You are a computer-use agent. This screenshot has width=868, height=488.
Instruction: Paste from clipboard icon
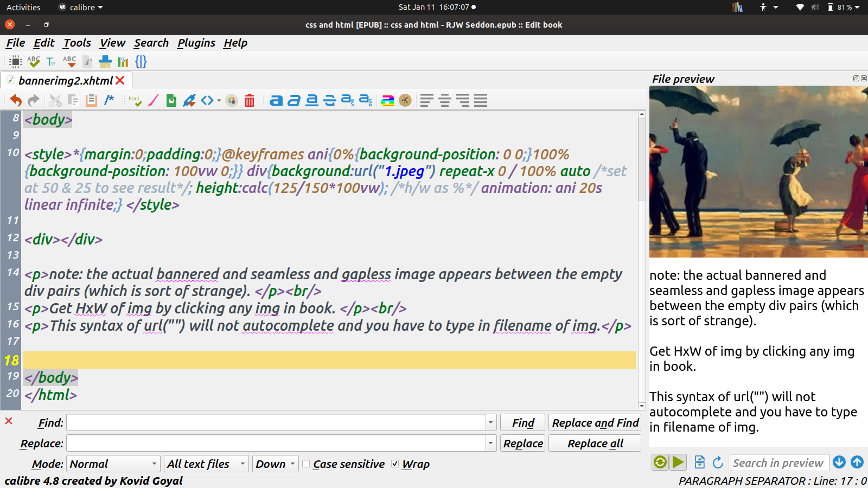point(91,100)
